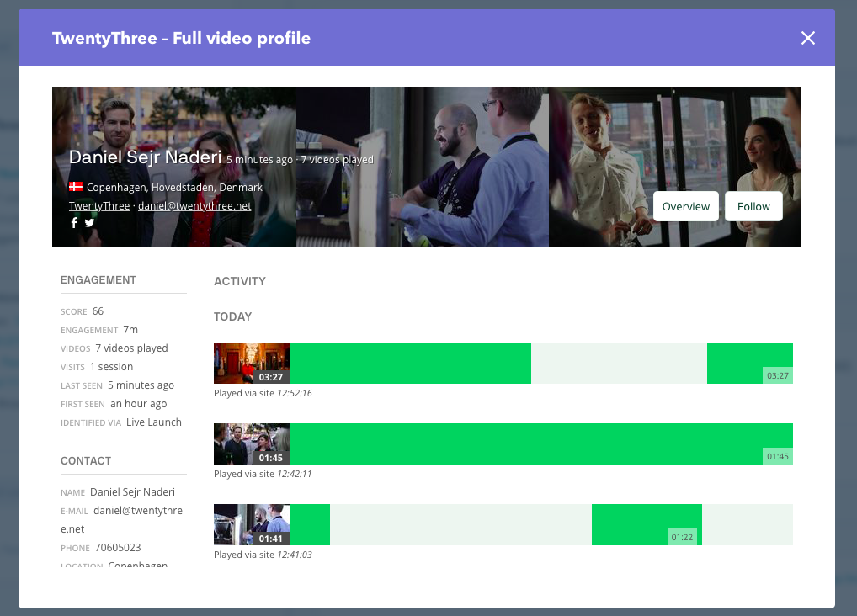Click the 01:45 end label on second bar
857x616 pixels.
(778, 456)
